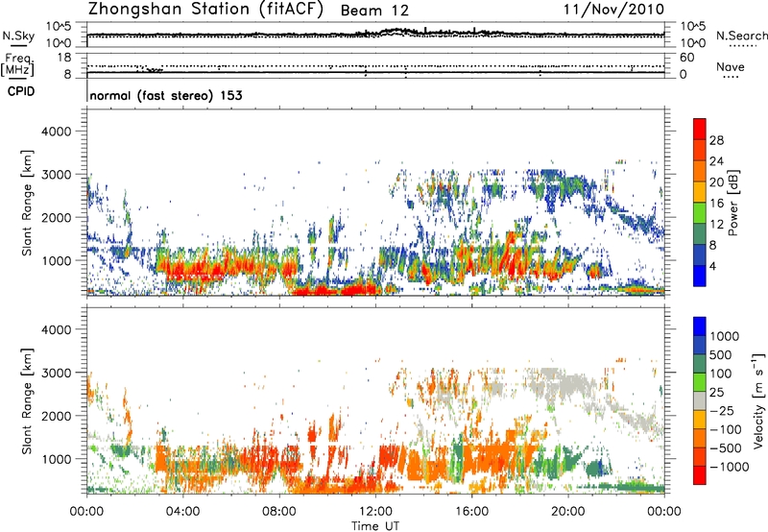
Task: Click 'Slant Range [km]' label of velocity panel
Action: [27, 401]
